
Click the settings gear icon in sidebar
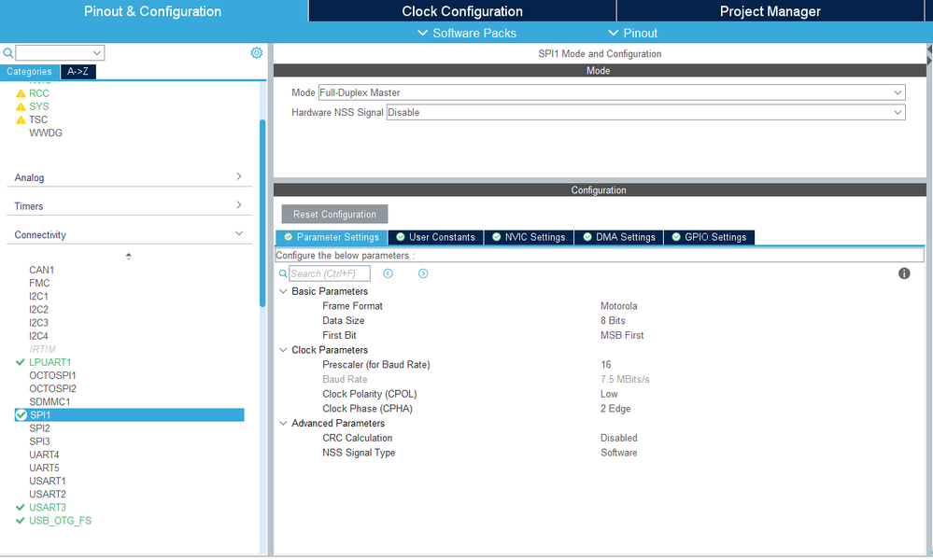[257, 53]
